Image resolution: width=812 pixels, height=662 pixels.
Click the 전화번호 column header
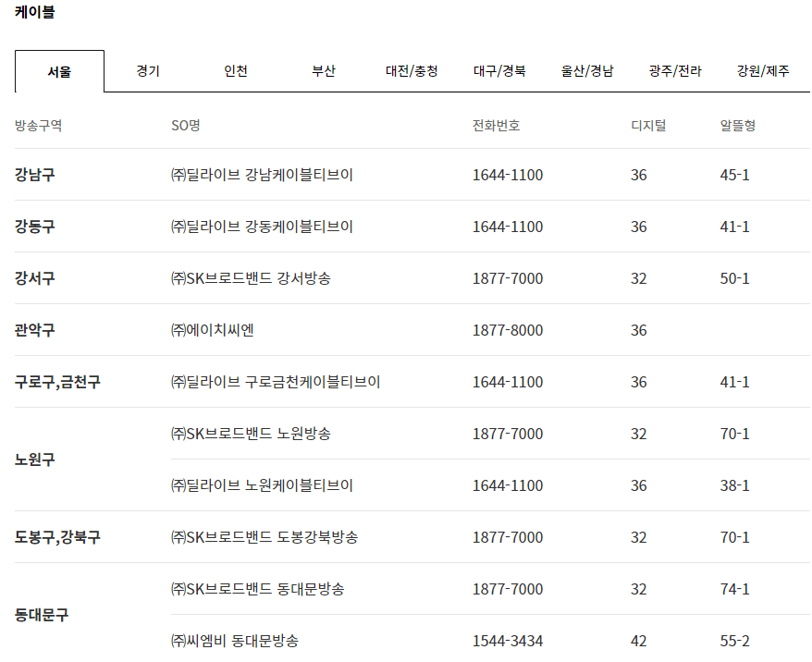[x=496, y=125]
